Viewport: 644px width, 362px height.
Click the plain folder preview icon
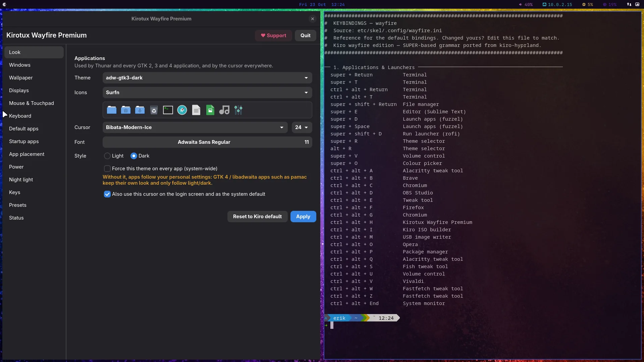click(112, 110)
